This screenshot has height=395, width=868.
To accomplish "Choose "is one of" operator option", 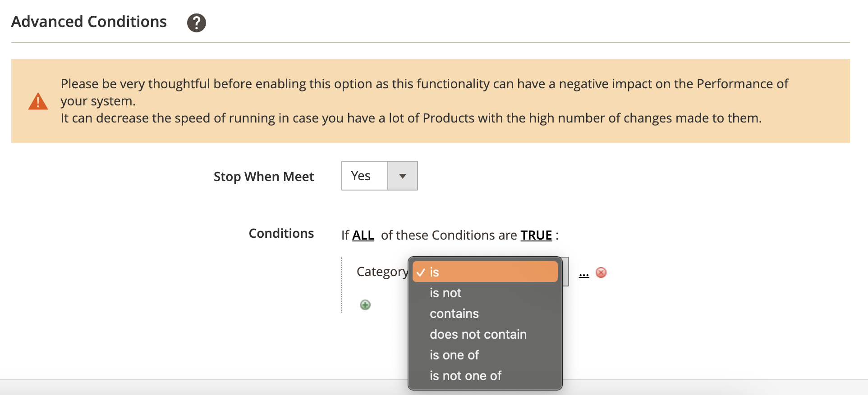I will click(x=454, y=355).
